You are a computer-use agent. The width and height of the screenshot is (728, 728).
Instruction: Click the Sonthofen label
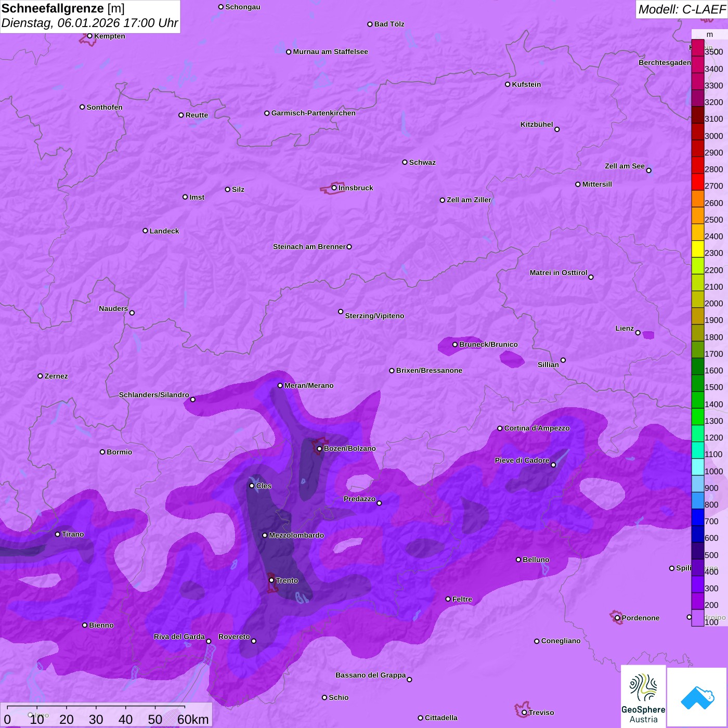pyautogui.click(x=105, y=107)
